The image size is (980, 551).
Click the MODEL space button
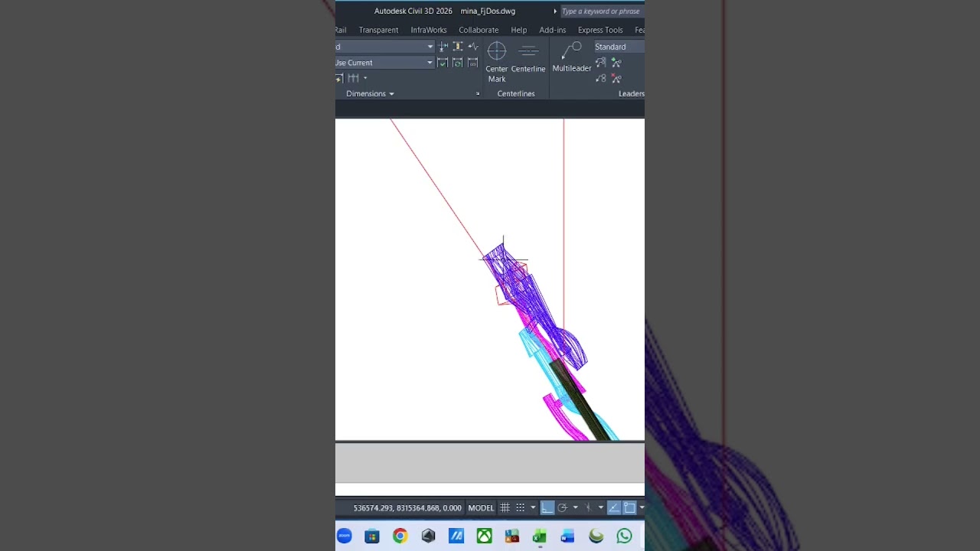(481, 507)
